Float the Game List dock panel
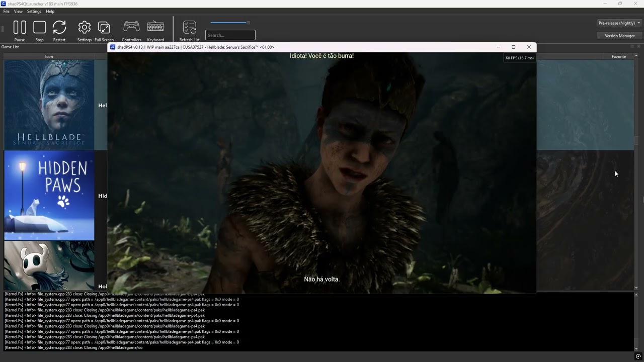Image resolution: width=644 pixels, height=362 pixels. tap(632, 46)
